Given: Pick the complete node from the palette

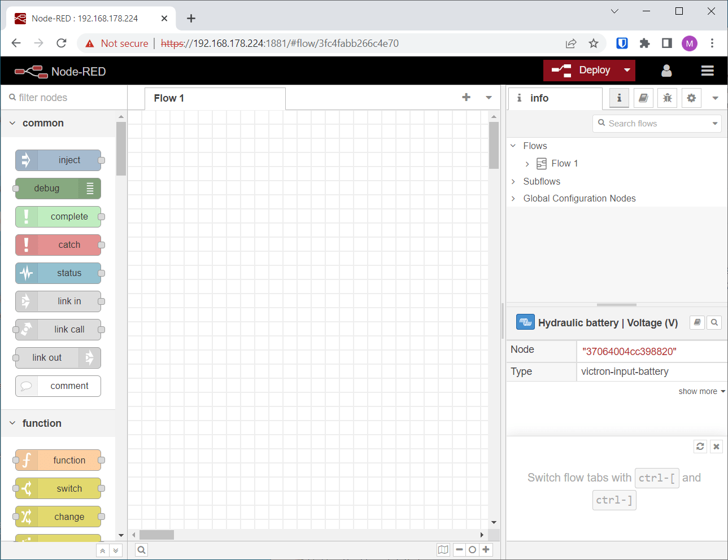Looking at the screenshot, I should click(58, 217).
